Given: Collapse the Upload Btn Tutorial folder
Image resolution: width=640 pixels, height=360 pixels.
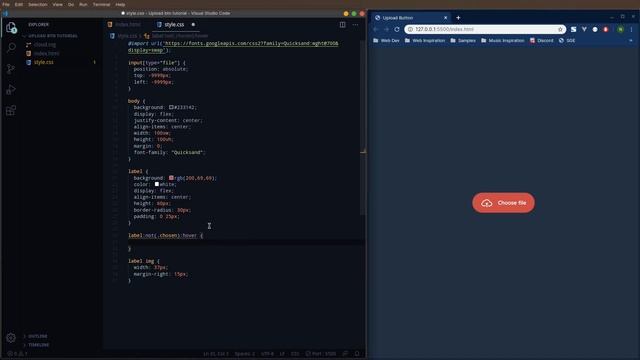Looking at the screenshot, I should (51, 36).
